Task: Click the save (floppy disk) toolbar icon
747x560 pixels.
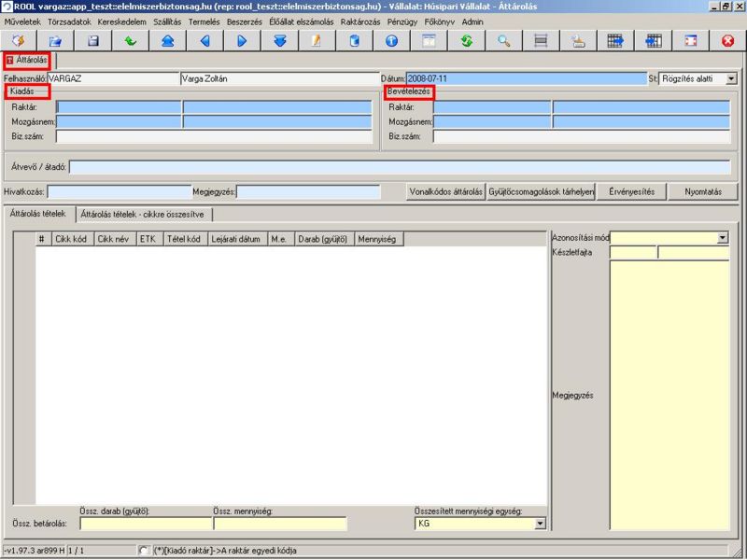Action: point(92,41)
